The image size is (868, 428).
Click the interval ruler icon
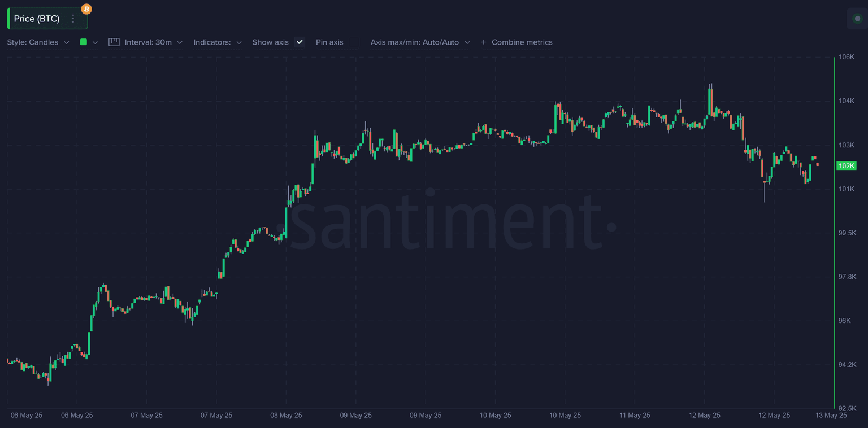pyautogui.click(x=114, y=42)
